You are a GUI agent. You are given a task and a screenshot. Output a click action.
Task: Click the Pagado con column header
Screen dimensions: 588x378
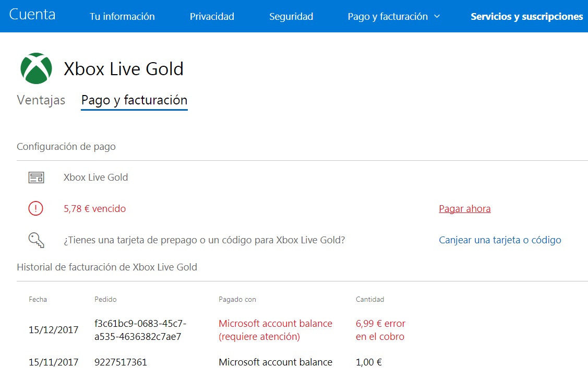(237, 300)
